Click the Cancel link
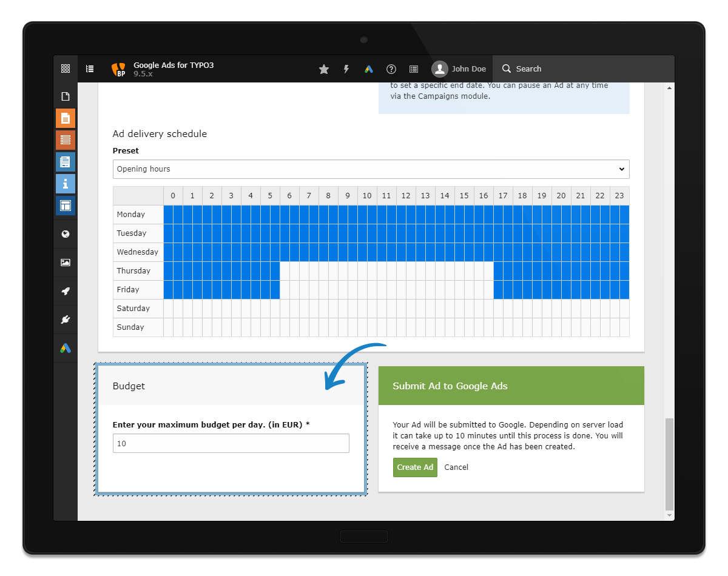The width and height of the screenshot is (728, 576). point(456,467)
